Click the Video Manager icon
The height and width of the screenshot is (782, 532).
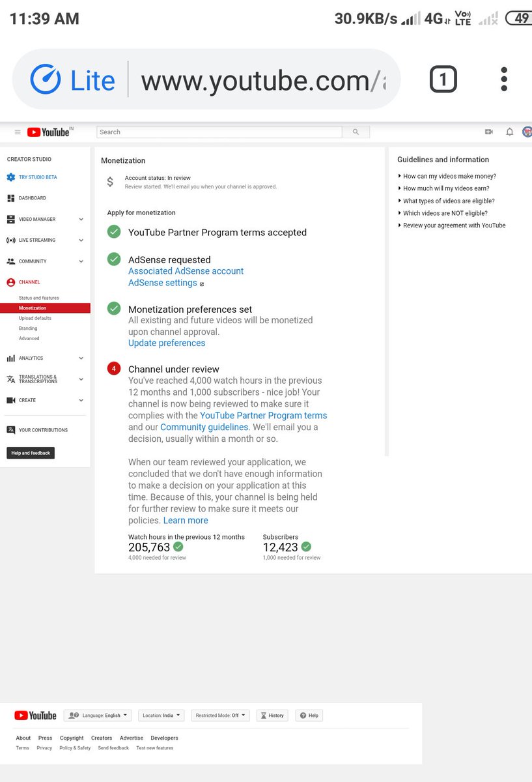point(10,219)
